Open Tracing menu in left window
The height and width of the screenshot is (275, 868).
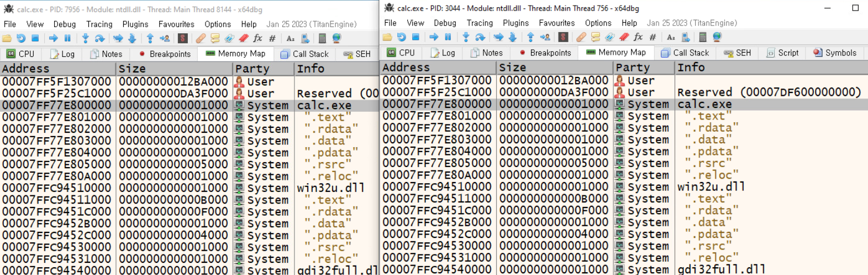99,24
